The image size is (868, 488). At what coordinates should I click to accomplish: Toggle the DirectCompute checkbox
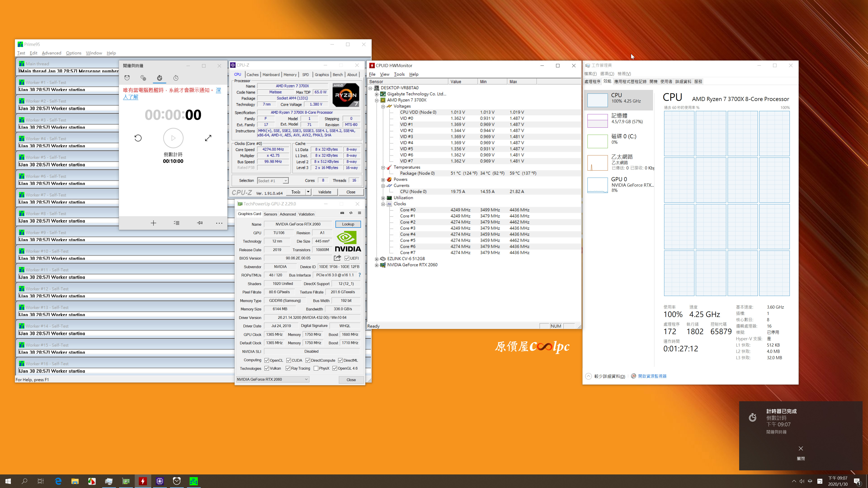point(308,360)
